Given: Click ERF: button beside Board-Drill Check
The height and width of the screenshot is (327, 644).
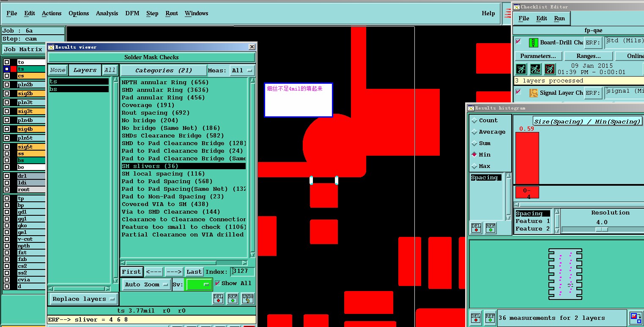Looking at the screenshot, I should [593, 43].
